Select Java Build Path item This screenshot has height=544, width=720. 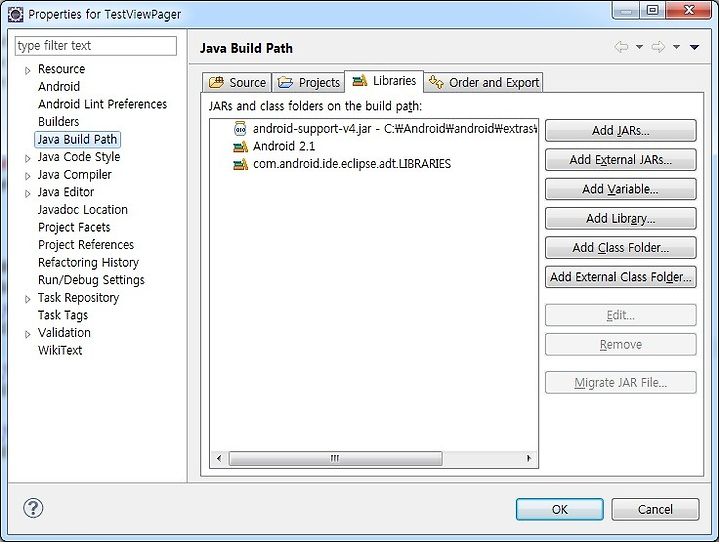click(x=77, y=140)
